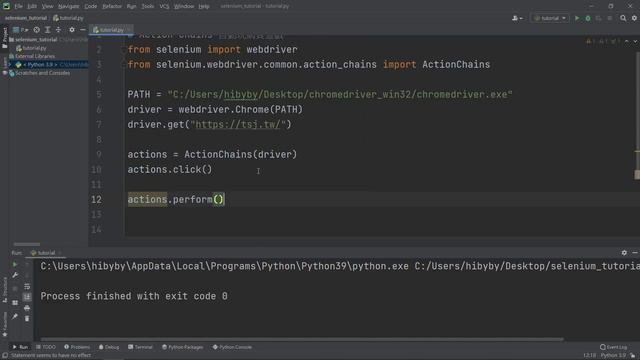Click the warnings inspection indicator

(x=604, y=41)
